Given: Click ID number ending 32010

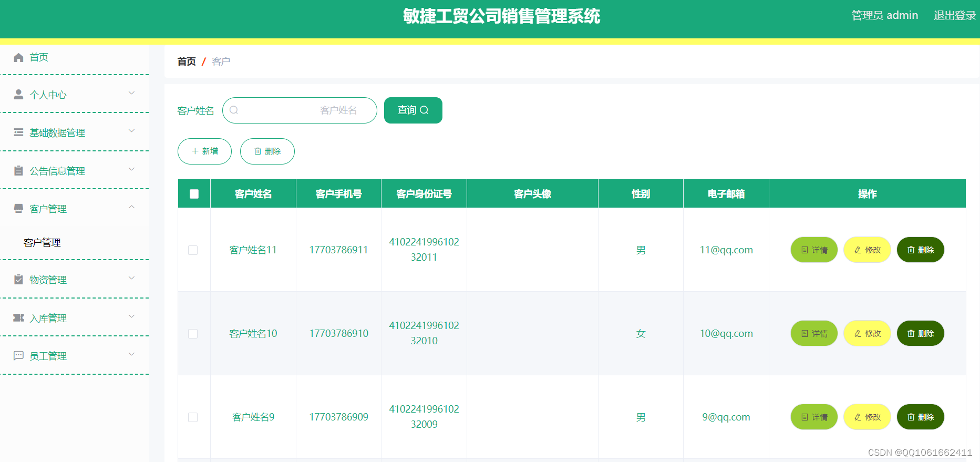Looking at the screenshot, I should [x=424, y=333].
